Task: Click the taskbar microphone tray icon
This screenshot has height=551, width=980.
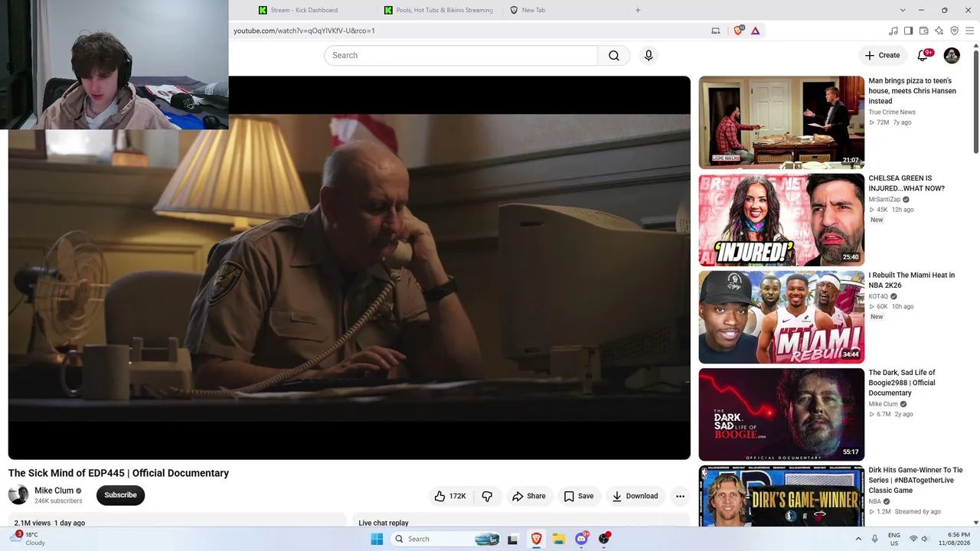Action: tap(874, 539)
